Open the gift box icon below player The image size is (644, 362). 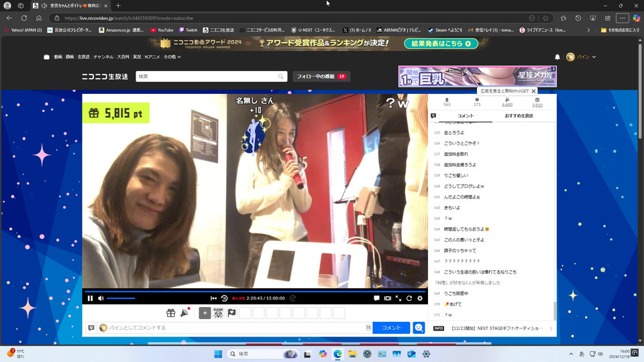point(171,313)
